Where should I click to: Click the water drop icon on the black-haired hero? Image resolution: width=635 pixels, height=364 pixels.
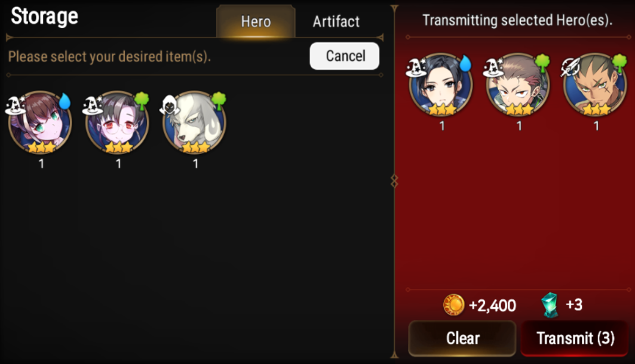(465, 63)
